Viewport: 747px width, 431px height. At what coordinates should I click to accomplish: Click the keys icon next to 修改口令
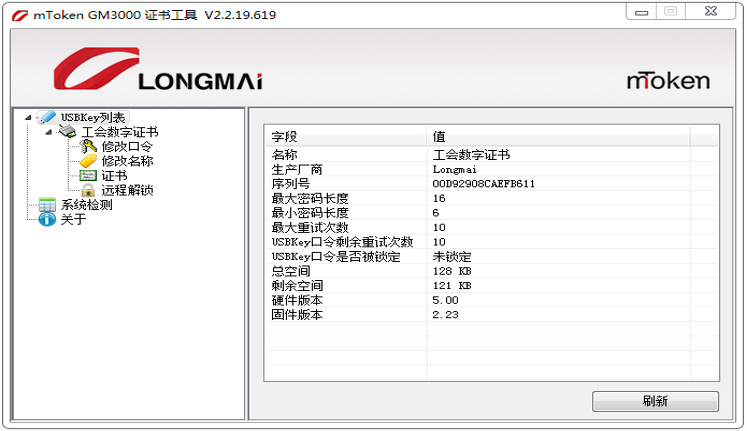click(88, 146)
